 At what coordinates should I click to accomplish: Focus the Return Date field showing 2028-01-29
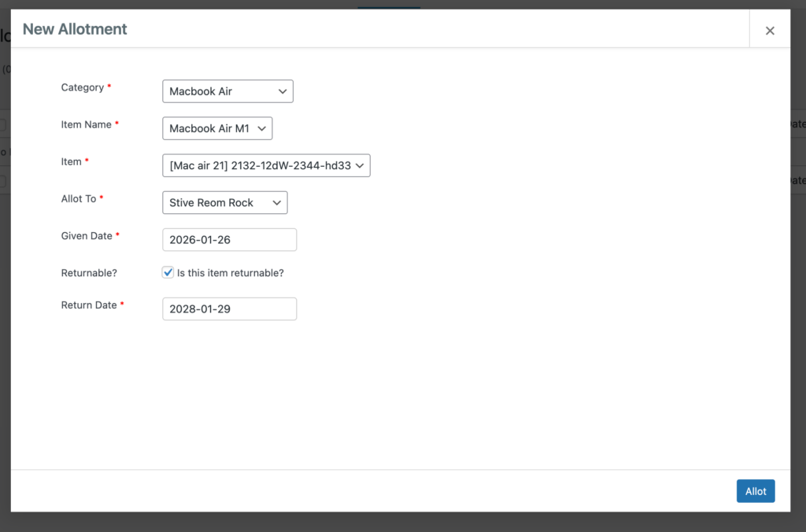tap(229, 309)
